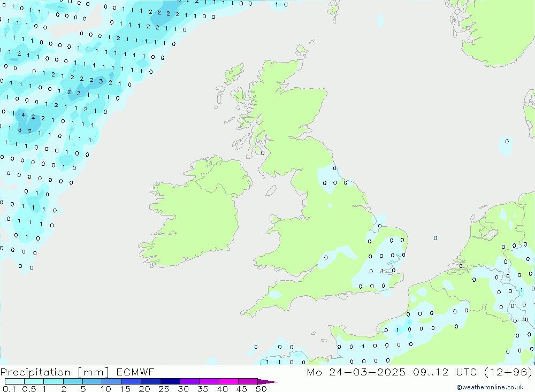
Task: Click the '0.1' legend scale label
Action: point(9,389)
